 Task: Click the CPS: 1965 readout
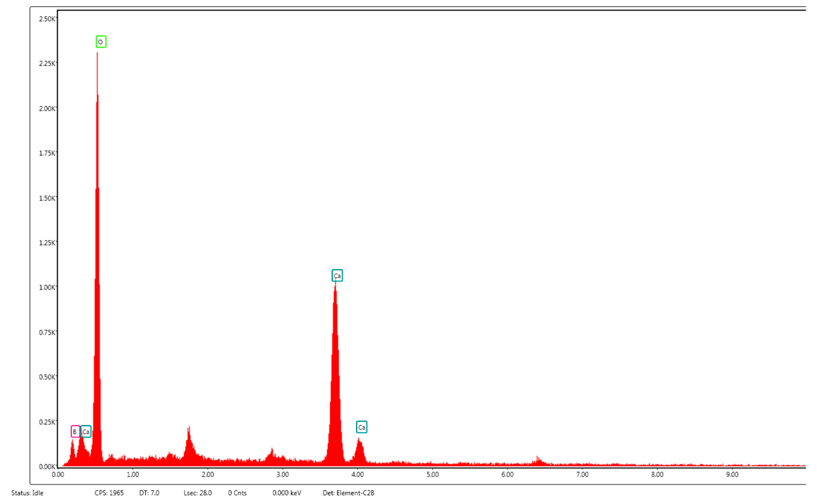point(109,493)
